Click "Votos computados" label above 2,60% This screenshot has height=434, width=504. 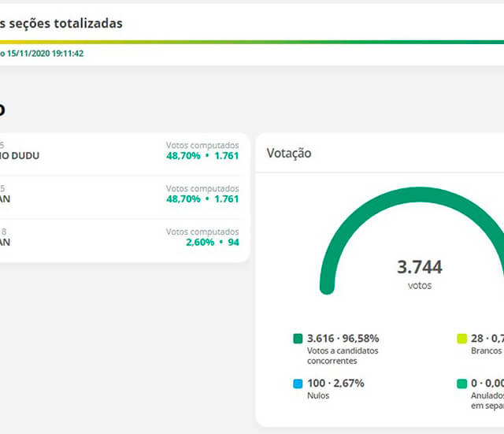pos(202,232)
